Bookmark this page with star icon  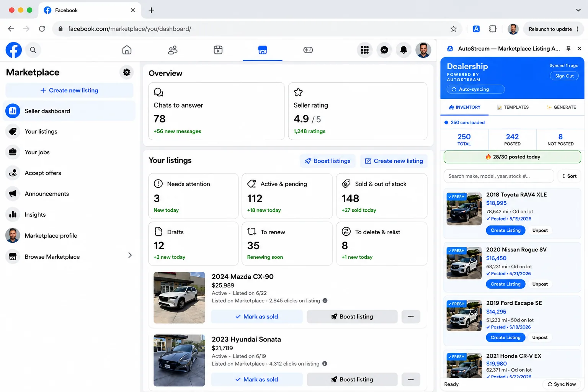pos(454,29)
